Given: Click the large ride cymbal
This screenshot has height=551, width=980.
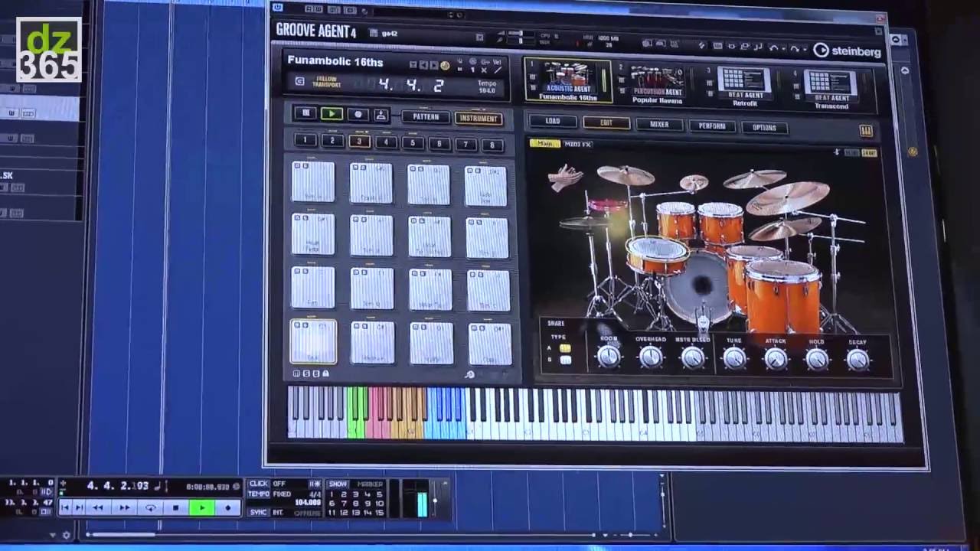Looking at the screenshot, I should (x=789, y=197).
